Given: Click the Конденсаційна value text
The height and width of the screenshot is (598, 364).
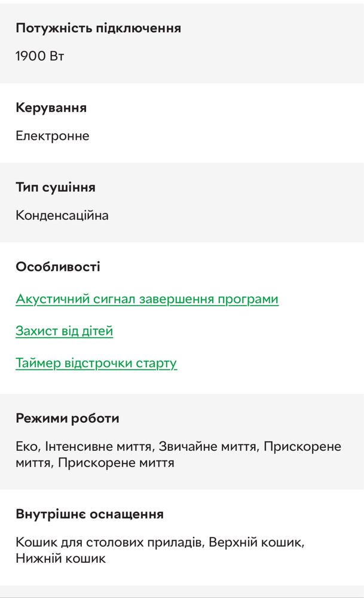Looking at the screenshot, I should (x=62, y=215).
